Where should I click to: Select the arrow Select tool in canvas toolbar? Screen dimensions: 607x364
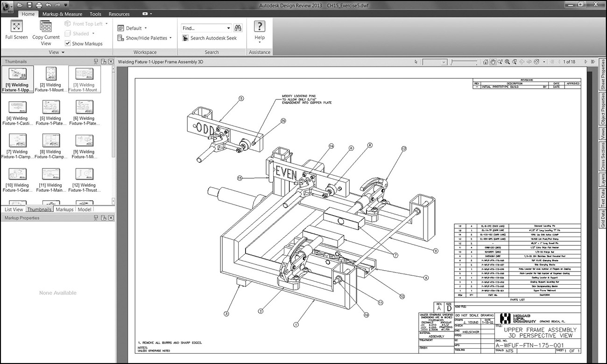tap(416, 62)
